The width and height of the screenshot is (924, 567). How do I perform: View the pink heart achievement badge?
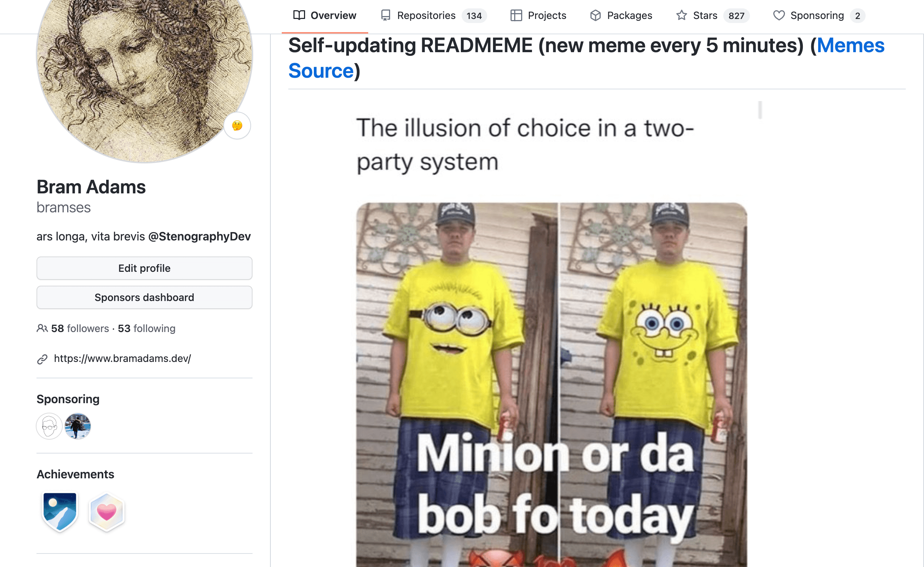coord(107,512)
